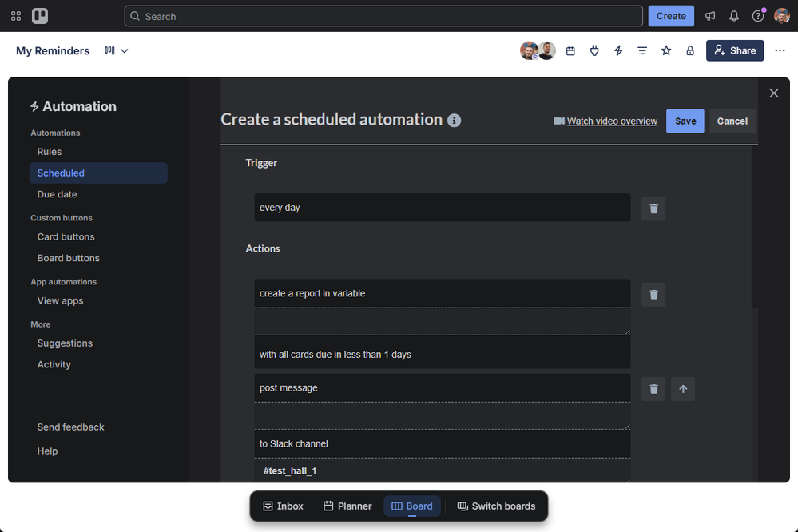This screenshot has height=532, width=798.
Task: Move the 'post message' action up
Action: tap(683, 389)
